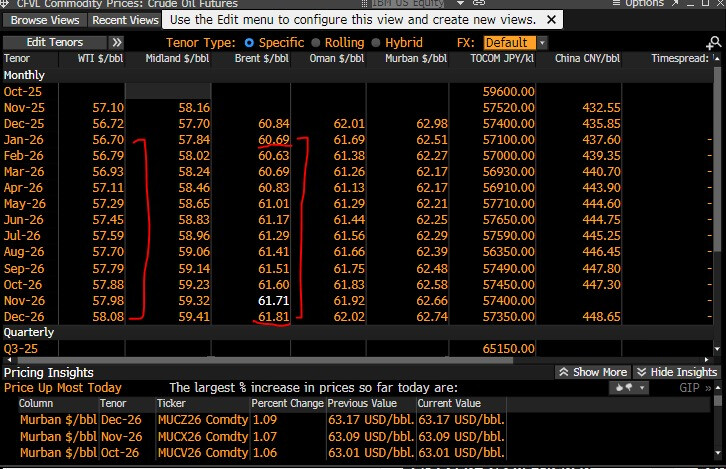726x469 pixels.
Task: Click the Edit Tenors button
Action: 54,43
